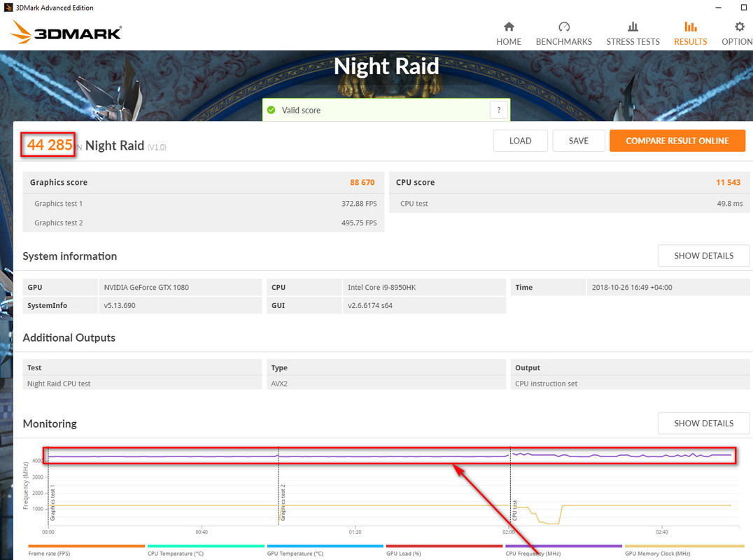Image resolution: width=753 pixels, height=560 pixels.
Task: Click COMPARE RESULT ONLINE
Action: pos(677,141)
